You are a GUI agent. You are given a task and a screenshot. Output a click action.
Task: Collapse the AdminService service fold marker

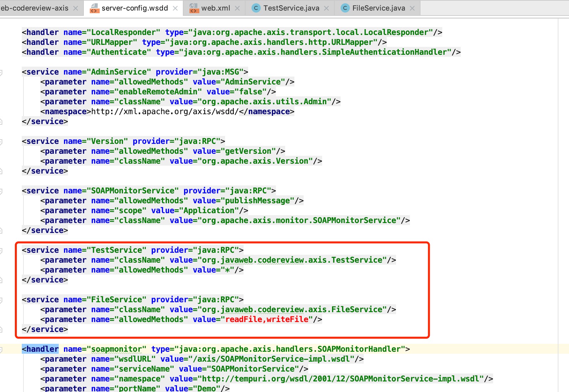point(1,72)
